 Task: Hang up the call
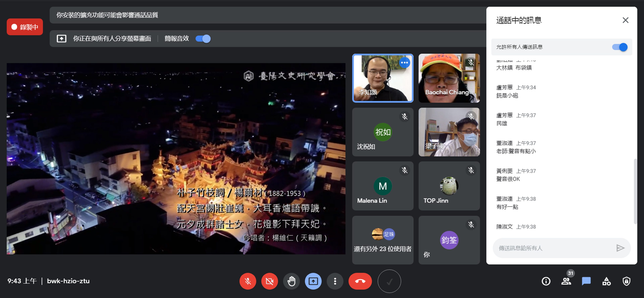pyautogui.click(x=360, y=281)
